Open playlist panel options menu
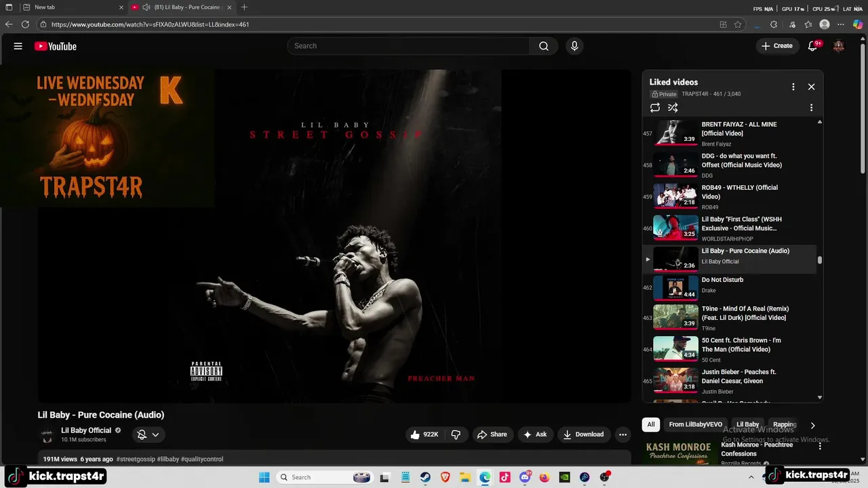The width and height of the screenshot is (868, 488). tap(793, 87)
